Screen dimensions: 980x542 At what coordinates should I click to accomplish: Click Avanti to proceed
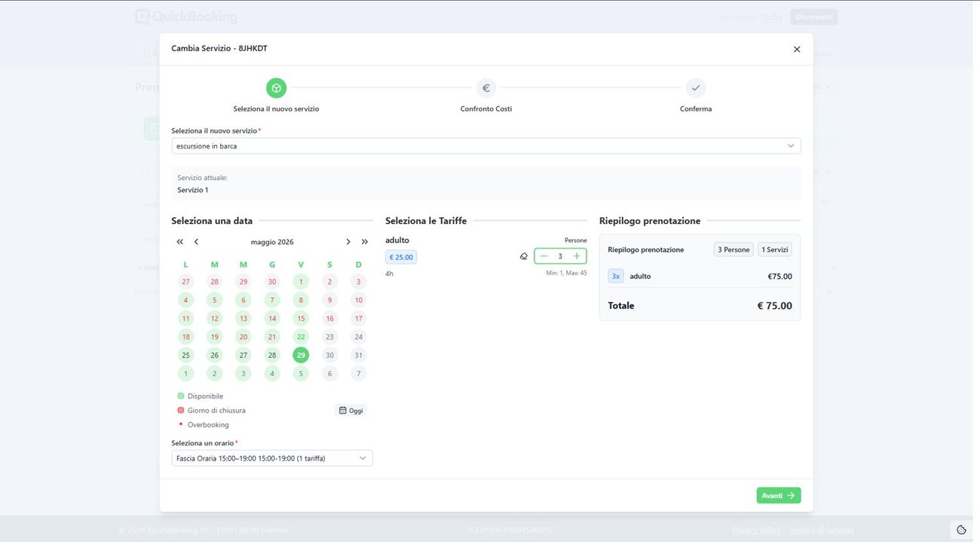pyautogui.click(x=779, y=495)
